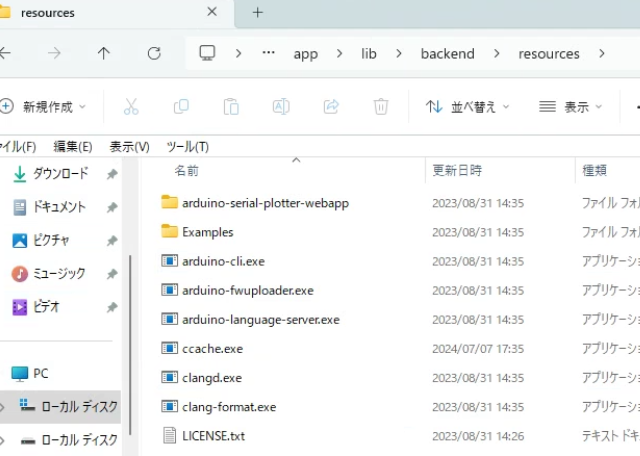Open Videos (ビデオ) in sidebar
Screen dimensions: 640x456
click(x=46, y=307)
